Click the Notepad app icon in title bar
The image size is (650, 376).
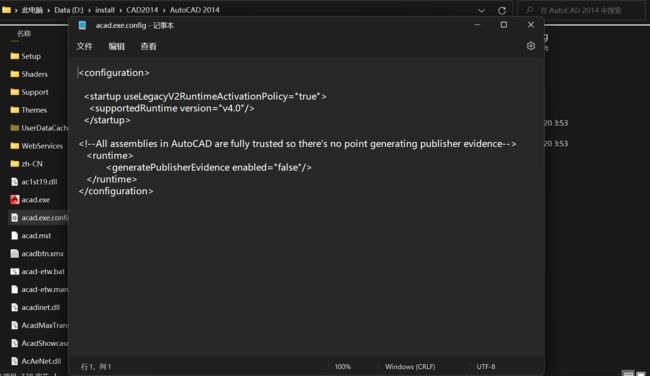tap(82, 25)
